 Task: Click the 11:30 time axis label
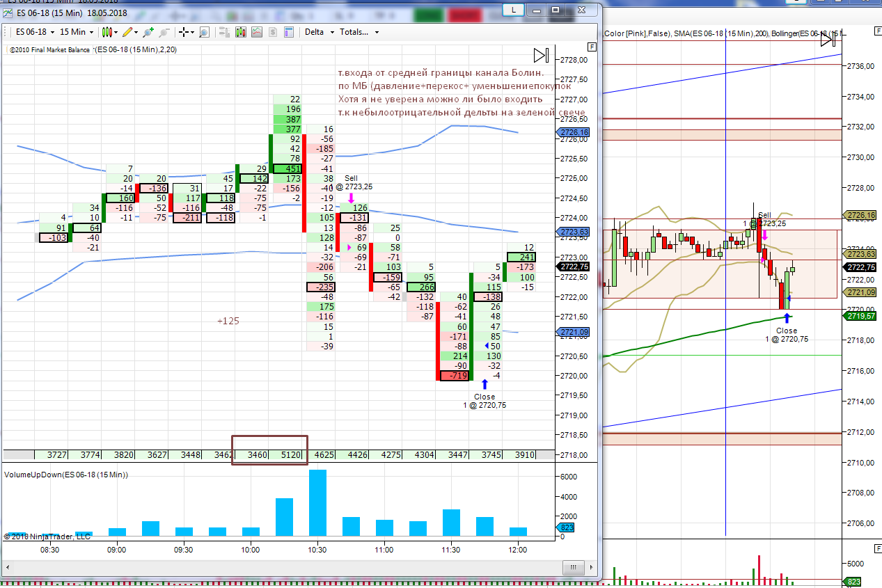[x=451, y=550]
